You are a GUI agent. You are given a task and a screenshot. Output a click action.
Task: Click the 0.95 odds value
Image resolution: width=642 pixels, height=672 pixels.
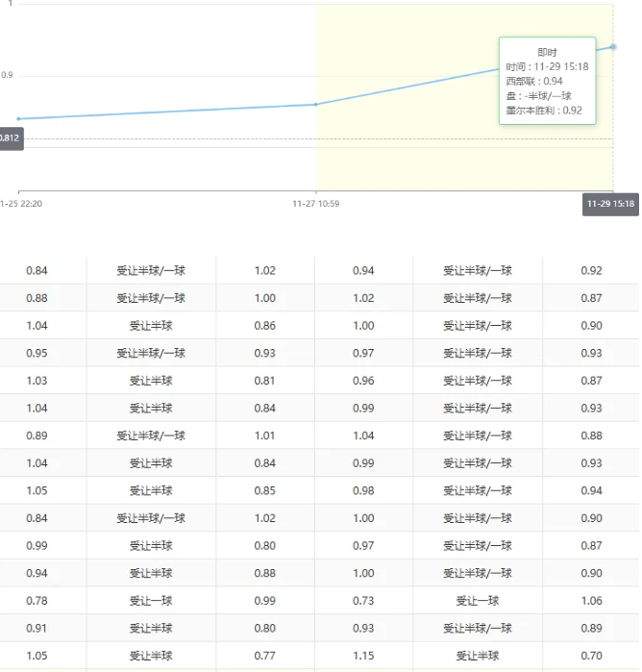tap(37, 354)
